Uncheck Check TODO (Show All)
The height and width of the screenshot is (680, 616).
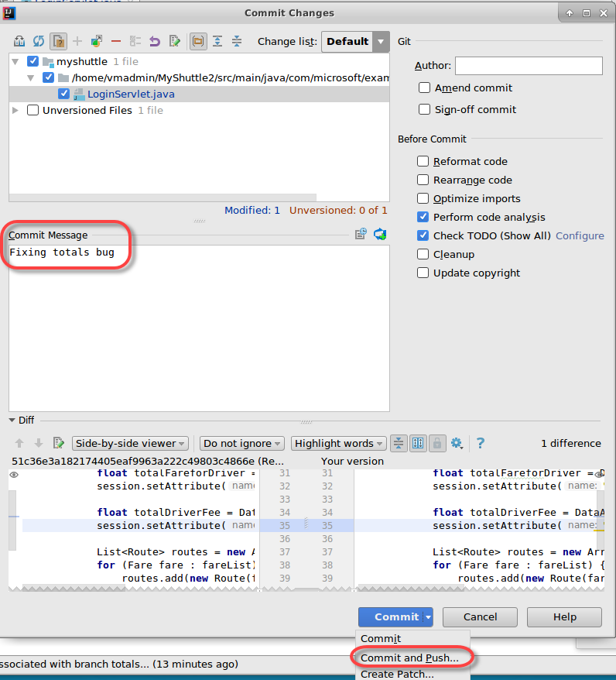tap(423, 235)
